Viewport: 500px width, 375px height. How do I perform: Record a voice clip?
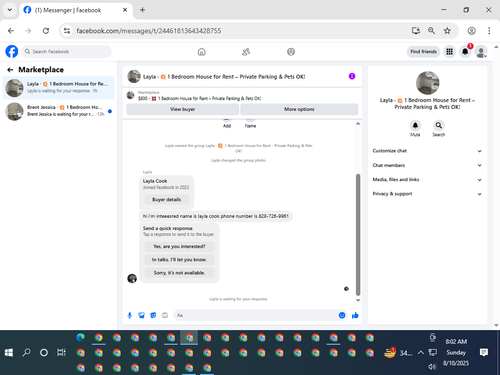pyautogui.click(x=130, y=315)
